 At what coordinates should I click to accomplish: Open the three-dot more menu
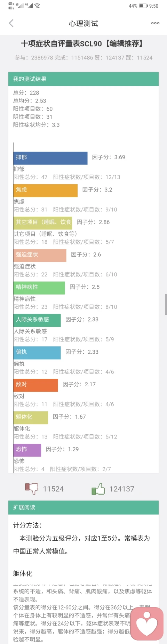pyautogui.click(x=155, y=23)
